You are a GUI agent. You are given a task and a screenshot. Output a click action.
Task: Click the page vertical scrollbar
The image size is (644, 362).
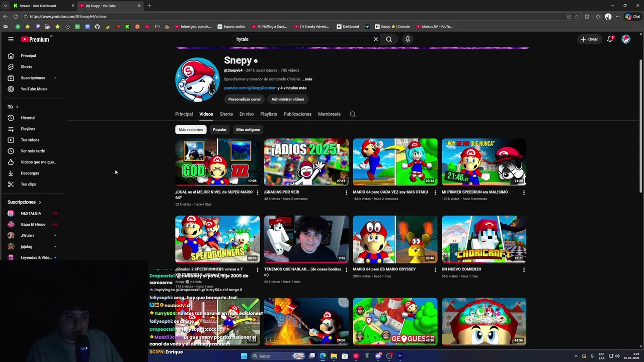tap(641, 126)
